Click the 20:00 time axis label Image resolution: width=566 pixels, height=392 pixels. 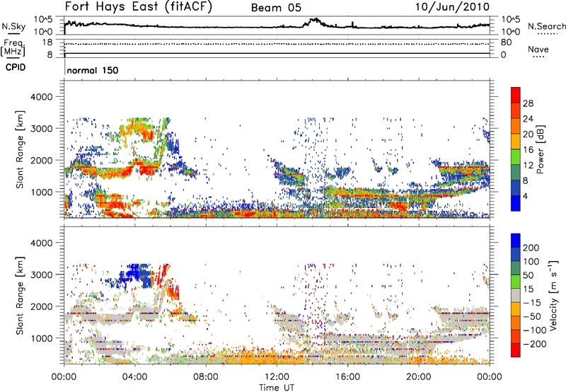[418, 377]
